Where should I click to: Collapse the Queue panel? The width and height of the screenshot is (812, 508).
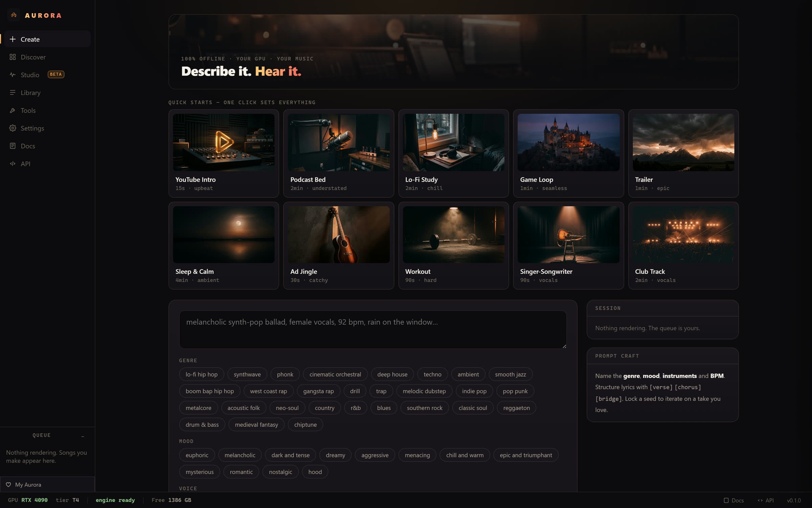coord(83,436)
